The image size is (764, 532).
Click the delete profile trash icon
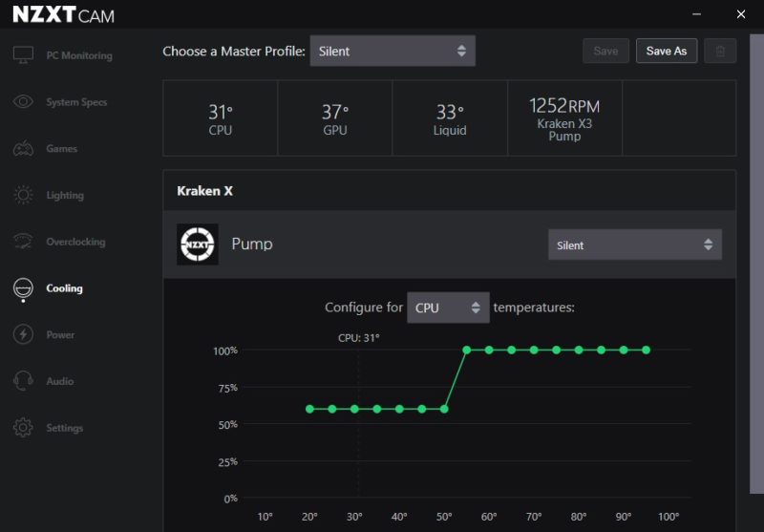click(720, 51)
